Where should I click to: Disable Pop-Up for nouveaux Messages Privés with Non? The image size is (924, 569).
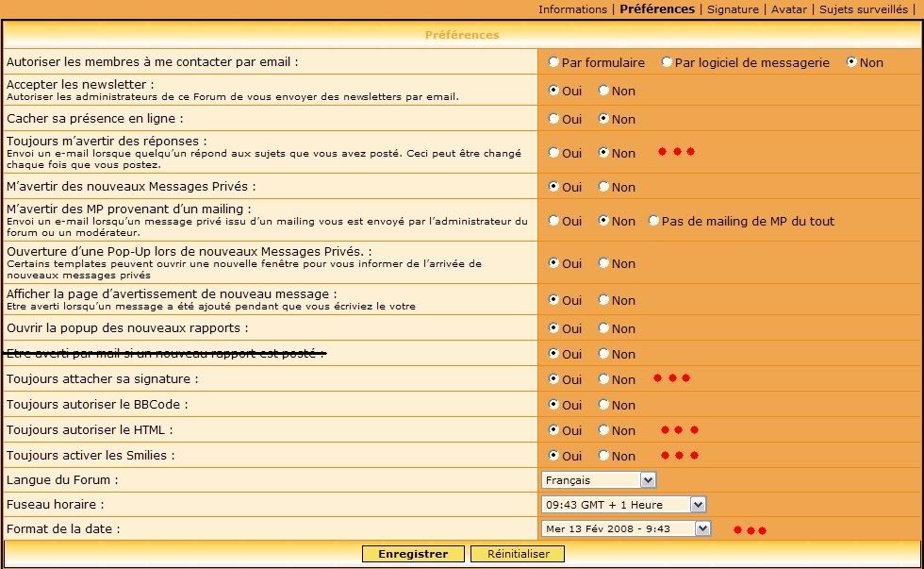(603, 263)
